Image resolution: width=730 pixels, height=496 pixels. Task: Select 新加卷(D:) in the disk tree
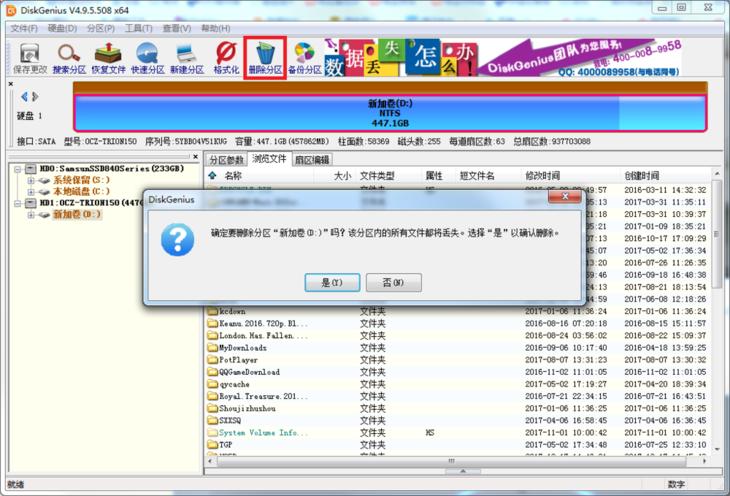point(77,215)
